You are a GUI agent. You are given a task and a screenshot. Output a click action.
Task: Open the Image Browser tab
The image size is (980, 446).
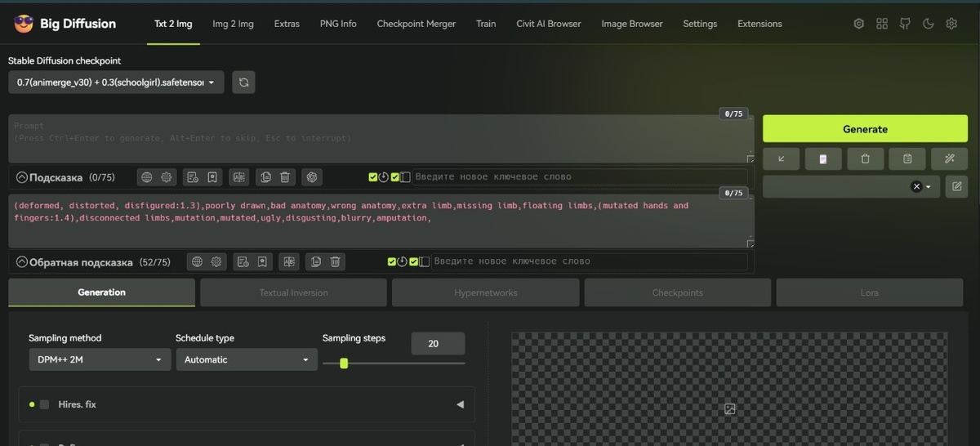tap(632, 24)
